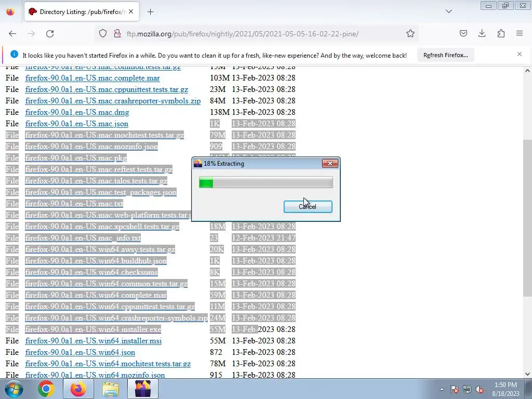Close the 18% Extracting dialog

coord(330,164)
